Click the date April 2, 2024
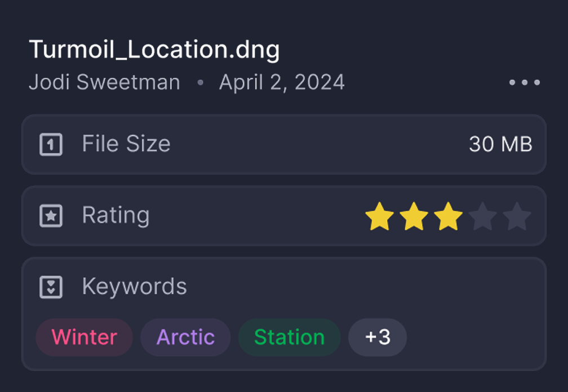 pos(282,82)
